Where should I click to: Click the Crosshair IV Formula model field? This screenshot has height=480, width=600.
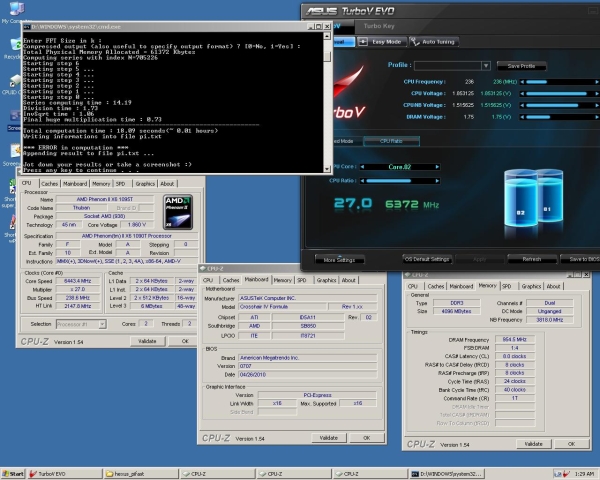(x=283, y=307)
